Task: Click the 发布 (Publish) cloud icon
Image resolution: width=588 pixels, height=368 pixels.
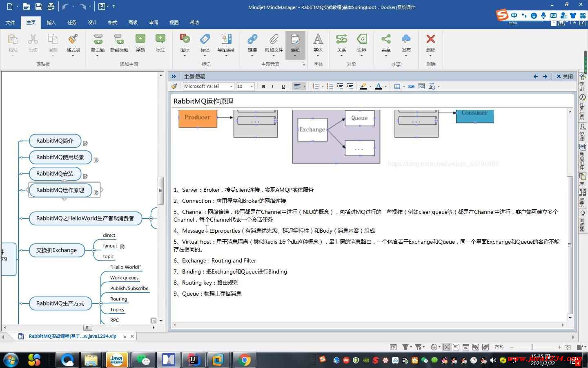Action: [x=406, y=39]
